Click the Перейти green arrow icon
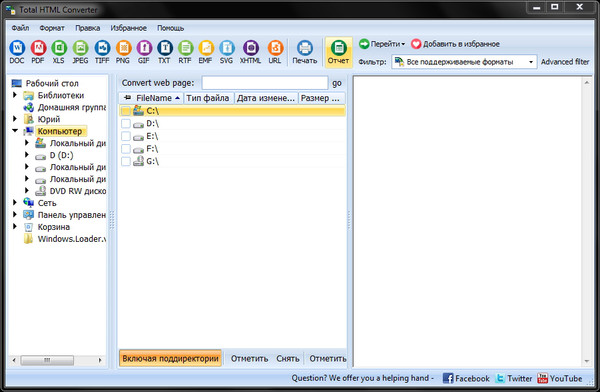The width and height of the screenshot is (600, 392). pyautogui.click(x=364, y=44)
